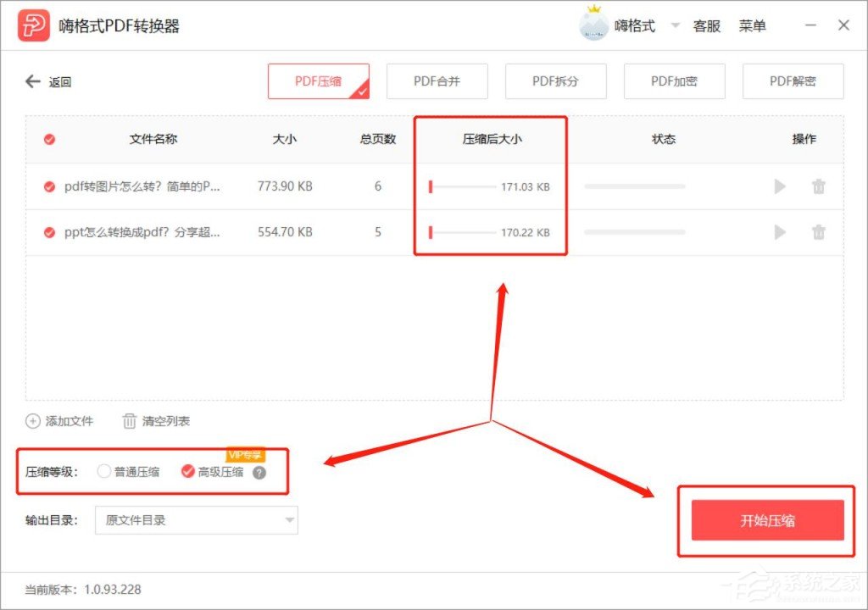Click the back arrow to return

point(32,81)
